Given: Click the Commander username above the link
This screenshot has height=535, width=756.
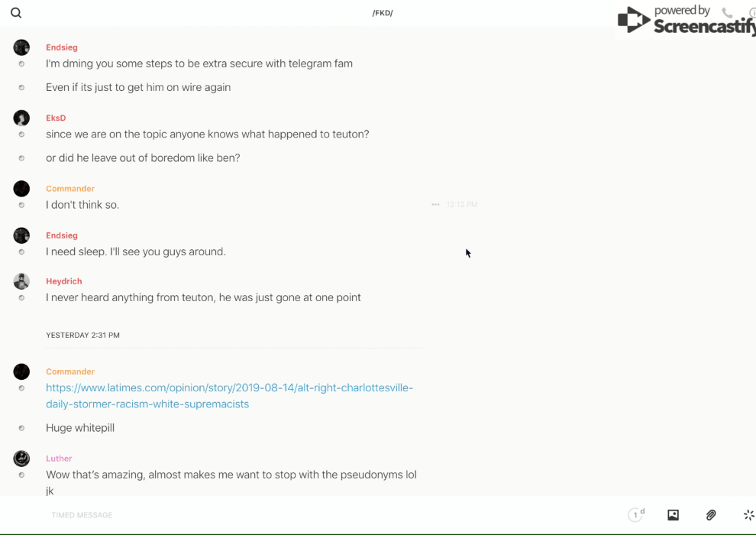Looking at the screenshot, I should 70,371.
